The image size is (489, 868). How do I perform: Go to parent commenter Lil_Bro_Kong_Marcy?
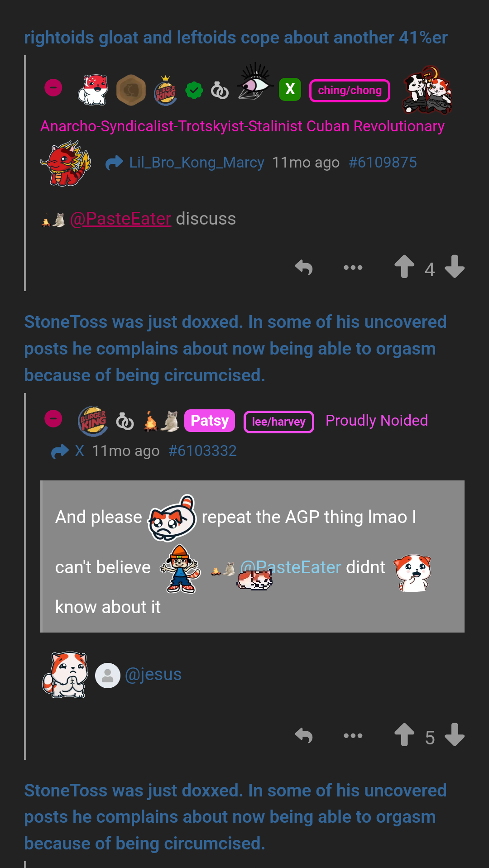coord(197,163)
